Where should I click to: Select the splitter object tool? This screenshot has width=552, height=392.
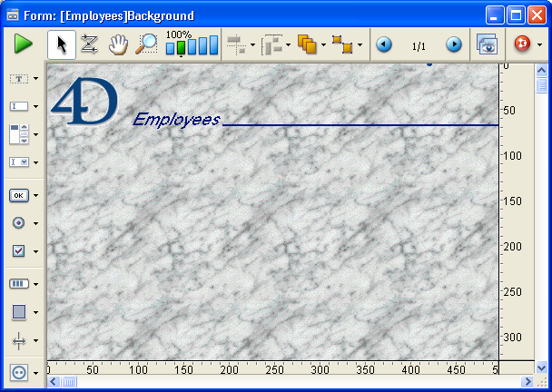pyautogui.click(x=19, y=340)
